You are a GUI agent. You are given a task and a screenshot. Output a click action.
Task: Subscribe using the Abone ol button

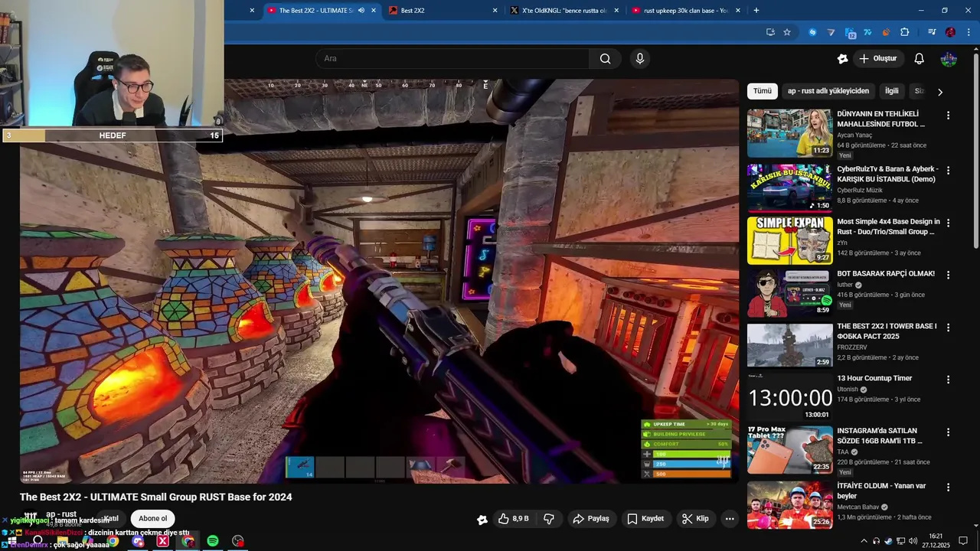click(152, 518)
